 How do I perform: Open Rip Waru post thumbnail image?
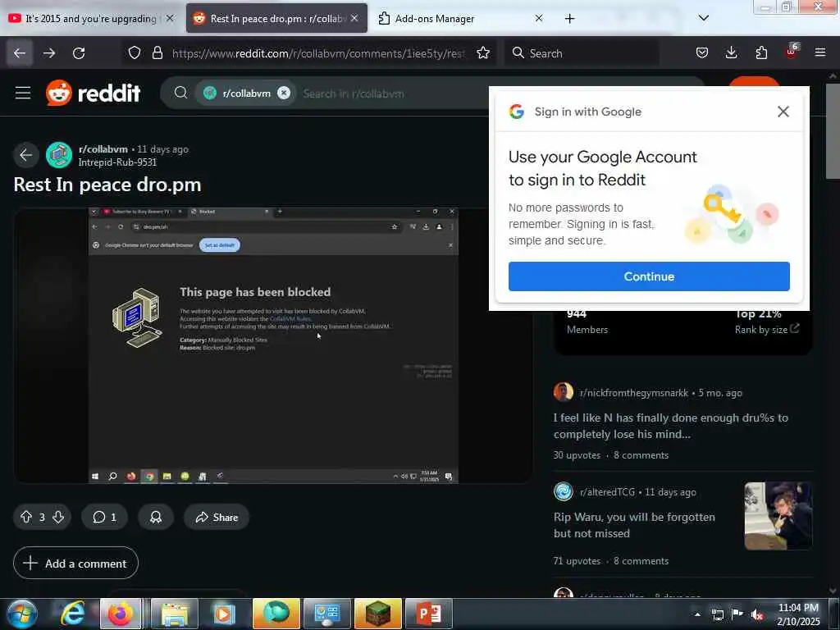[778, 516]
